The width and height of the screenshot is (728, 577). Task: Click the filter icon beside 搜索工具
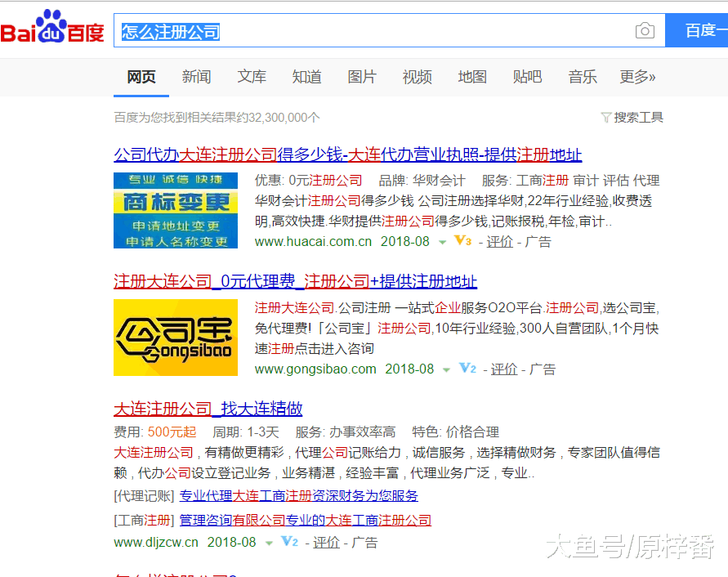point(605,118)
